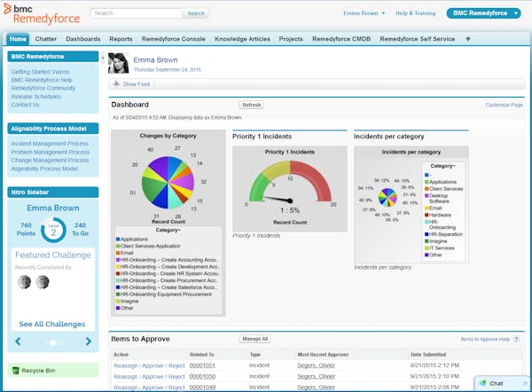
Task: Open Incident Management Process link
Action: (50, 144)
